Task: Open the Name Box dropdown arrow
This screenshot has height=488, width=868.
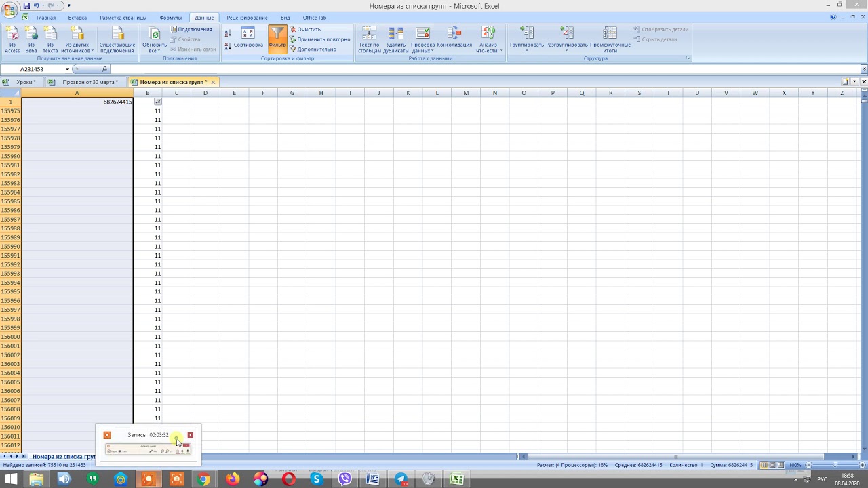Action: 67,69
